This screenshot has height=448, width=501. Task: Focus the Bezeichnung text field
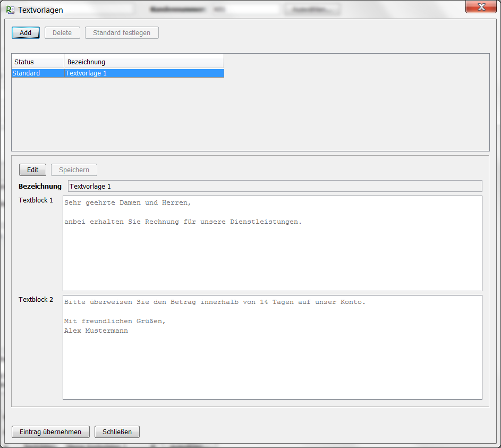[275, 186]
